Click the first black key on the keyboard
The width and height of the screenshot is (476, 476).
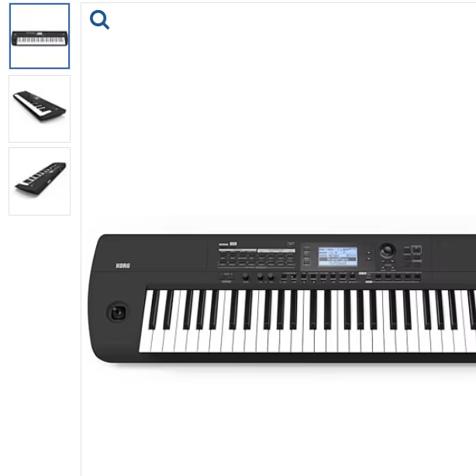154,309
